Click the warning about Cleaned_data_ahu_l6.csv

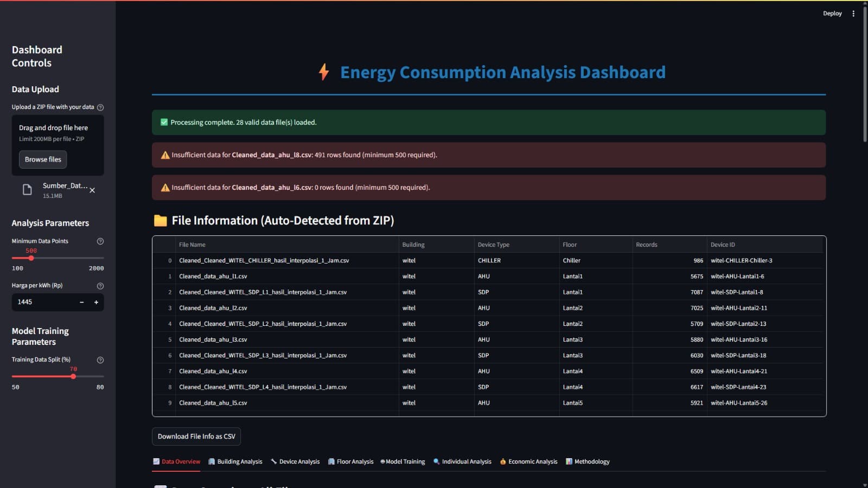tap(489, 188)
